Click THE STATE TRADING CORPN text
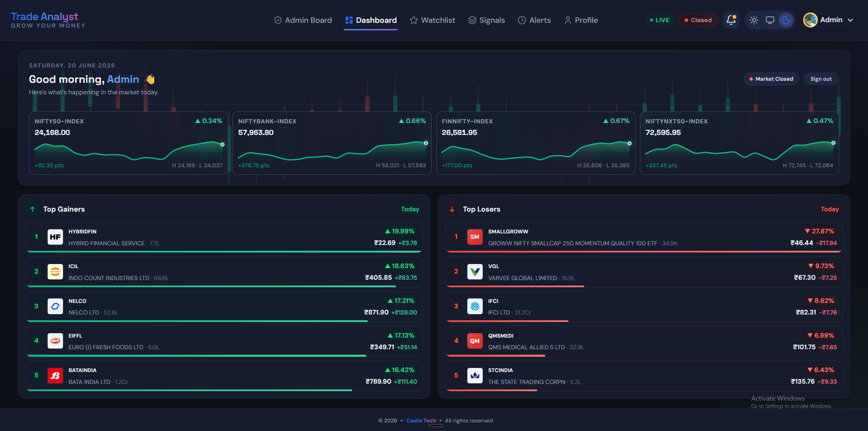The height and width of the screenshot is (431, 868). [x=527, y=382]
